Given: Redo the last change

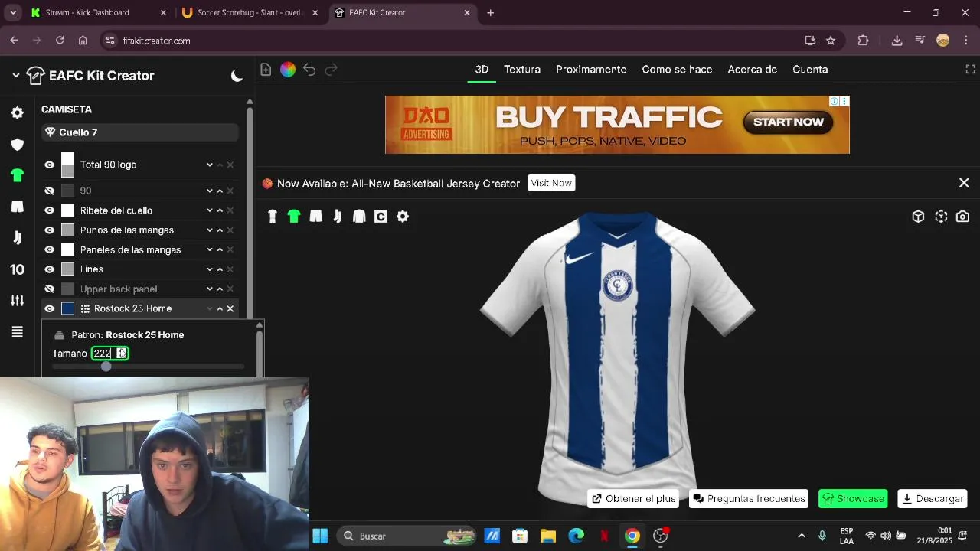Looking at the screenshot, I should 332,70.
